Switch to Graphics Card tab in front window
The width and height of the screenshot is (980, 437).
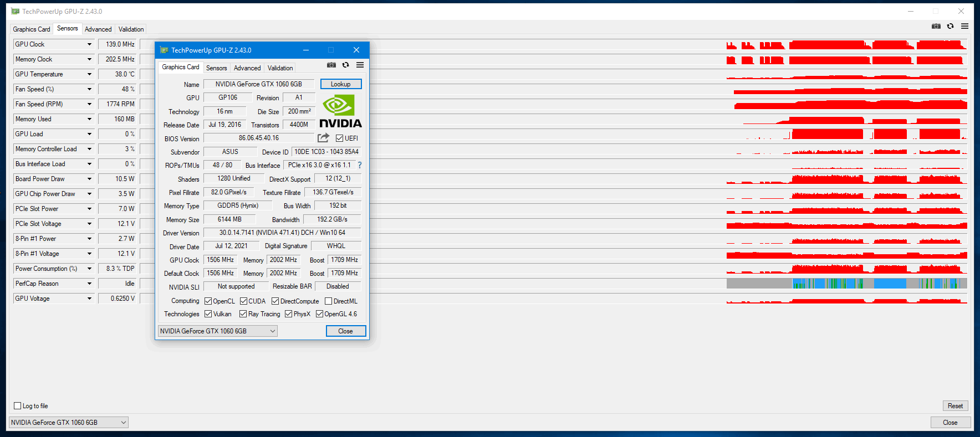(x=180, y=67)
